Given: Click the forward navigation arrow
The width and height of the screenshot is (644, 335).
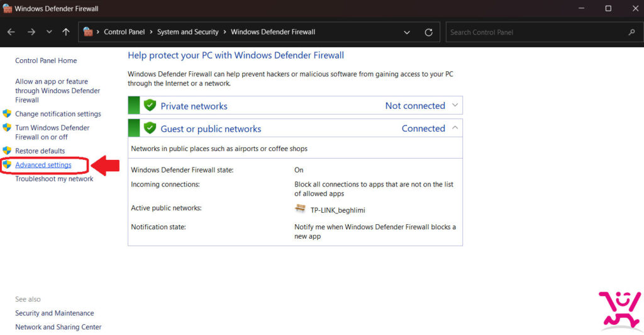Looking at the screenshot, I should pyautogui.click(x=31, y=32).
